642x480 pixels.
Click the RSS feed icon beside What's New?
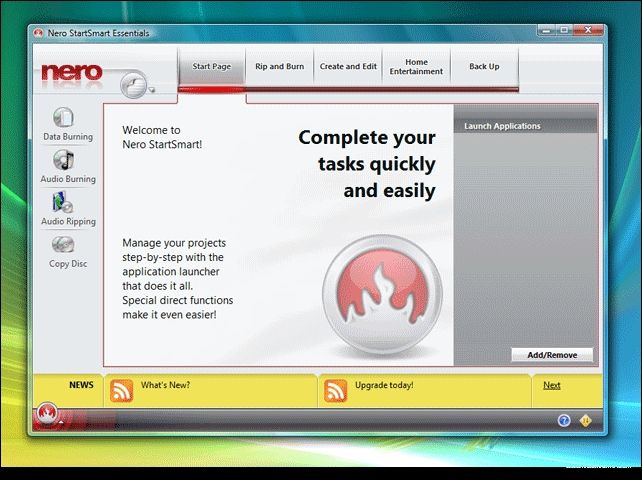coord(122,390)
